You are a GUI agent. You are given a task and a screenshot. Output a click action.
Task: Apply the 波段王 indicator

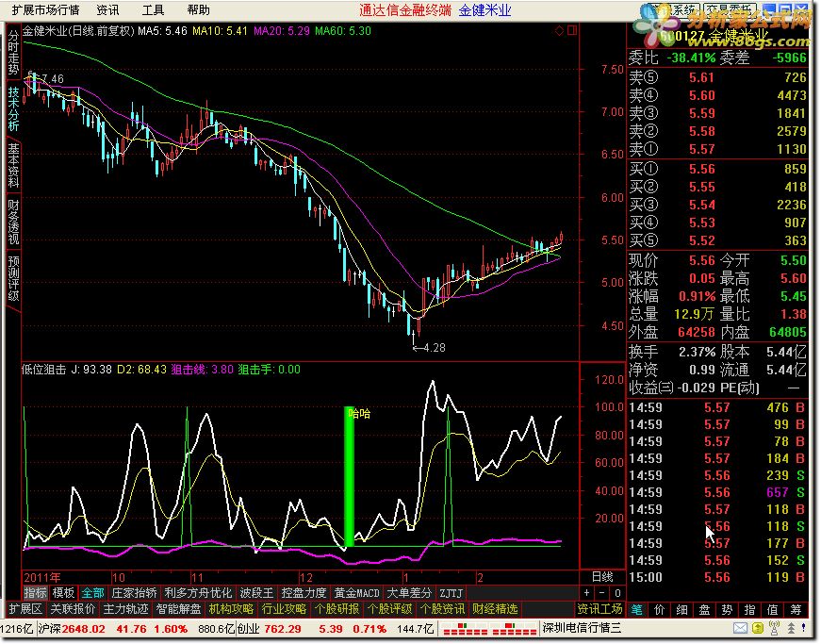click(x=256, y=593)
